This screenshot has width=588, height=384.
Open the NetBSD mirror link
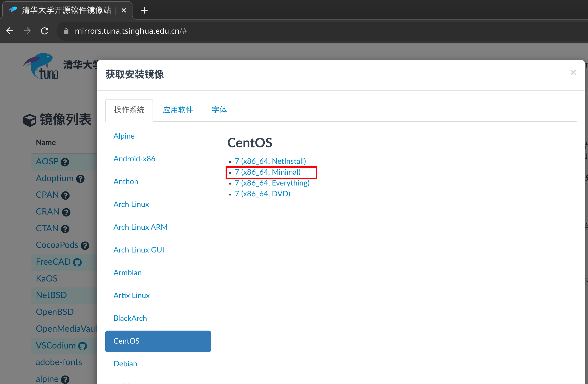tap(51, 295)
